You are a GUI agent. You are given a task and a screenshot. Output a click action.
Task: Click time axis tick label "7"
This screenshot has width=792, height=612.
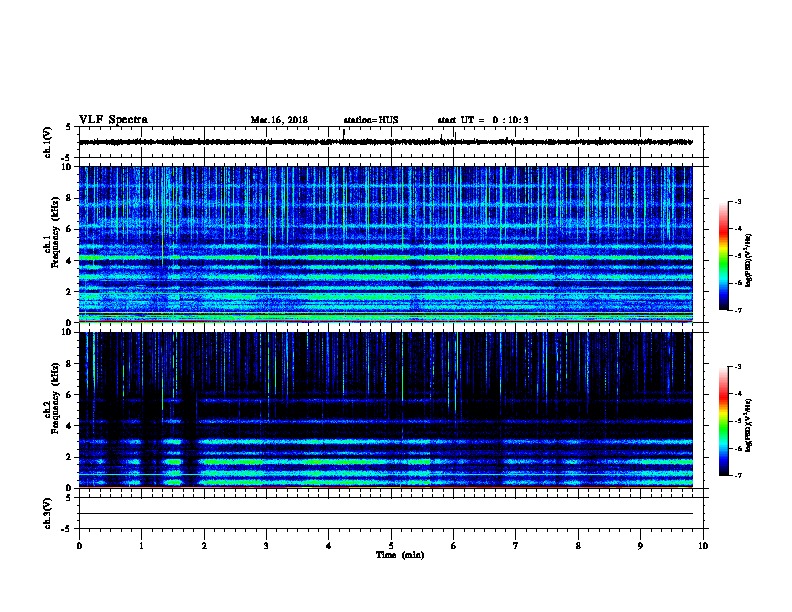click(x=516, y=546)
